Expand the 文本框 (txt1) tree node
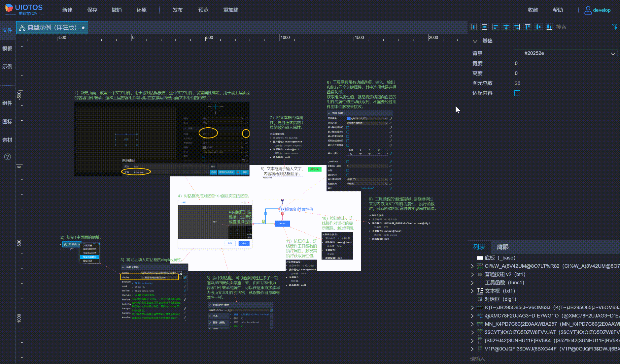Image resolution: width=620 pixels, height=364 pixels. [x=472, y=291]
